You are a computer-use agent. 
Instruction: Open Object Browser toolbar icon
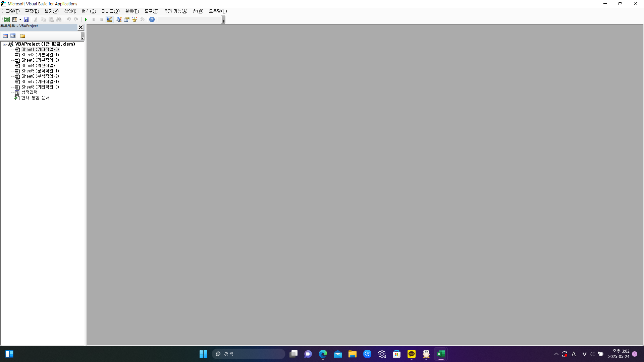pyautogui.click(x=135, y=19)
